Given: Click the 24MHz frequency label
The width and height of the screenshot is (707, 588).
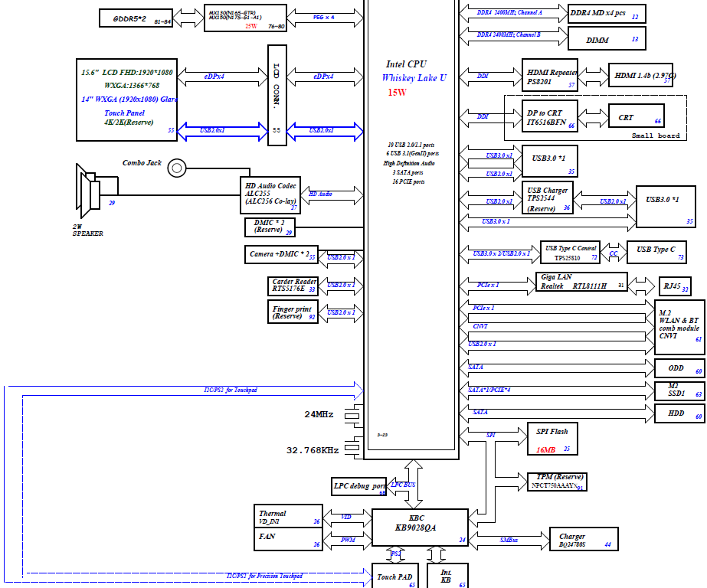Looking at the screenshot, I should (x=319, y=414).
